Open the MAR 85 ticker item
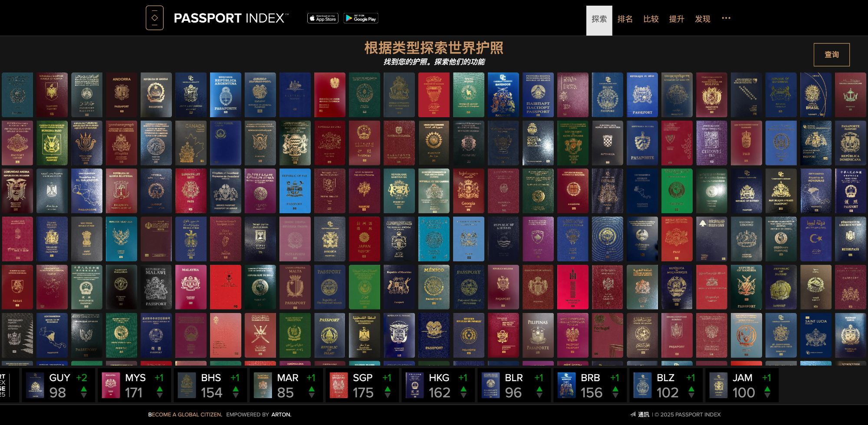Image resolution: width=868 pixels, height=425 pixels. [x=286, y=385]
